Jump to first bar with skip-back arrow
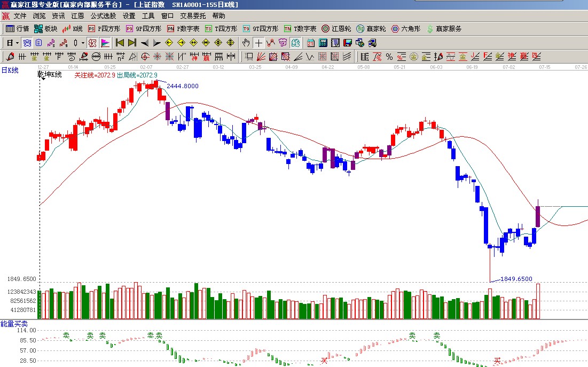 pyautogui.click(x=120, y=43)
